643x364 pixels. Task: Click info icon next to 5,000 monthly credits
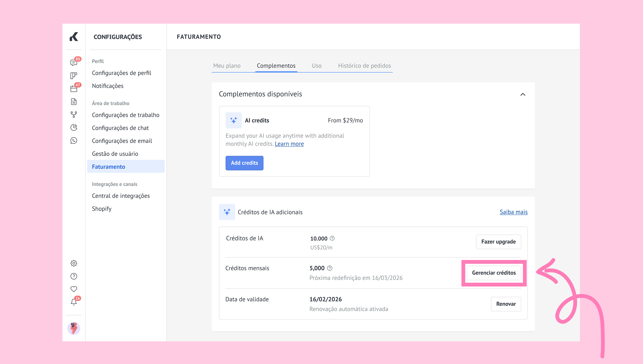[330, 268]
